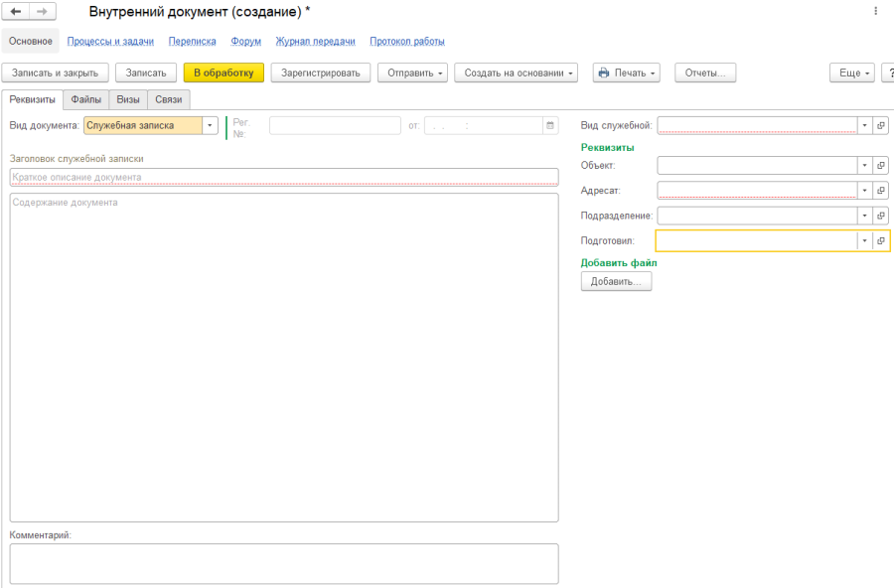Expand the Отправить dropdown menu
Viewport: 894px width, 588px height.
coord(412,73)
